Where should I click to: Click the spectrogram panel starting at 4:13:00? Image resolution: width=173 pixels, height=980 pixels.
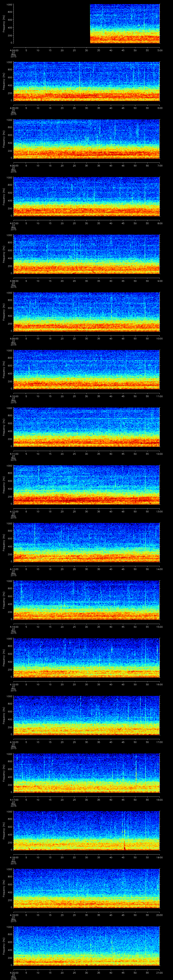pyautogui.click(x=87, y=542)
